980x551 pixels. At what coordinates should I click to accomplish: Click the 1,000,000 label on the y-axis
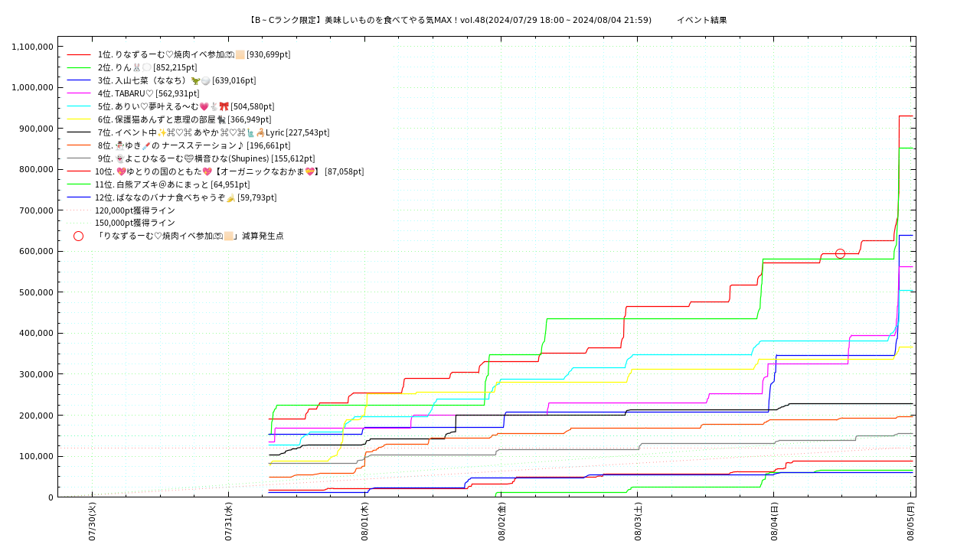click(x=32, y=87)
